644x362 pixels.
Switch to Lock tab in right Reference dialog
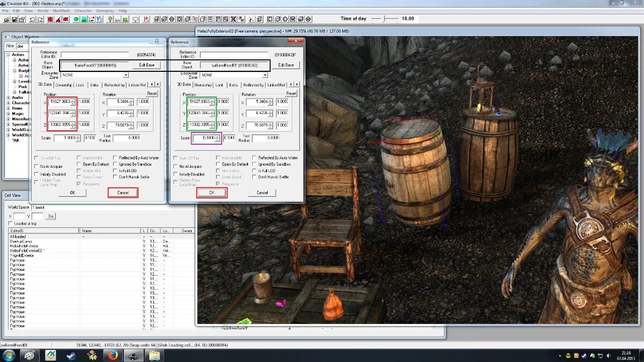pos(219,85)
